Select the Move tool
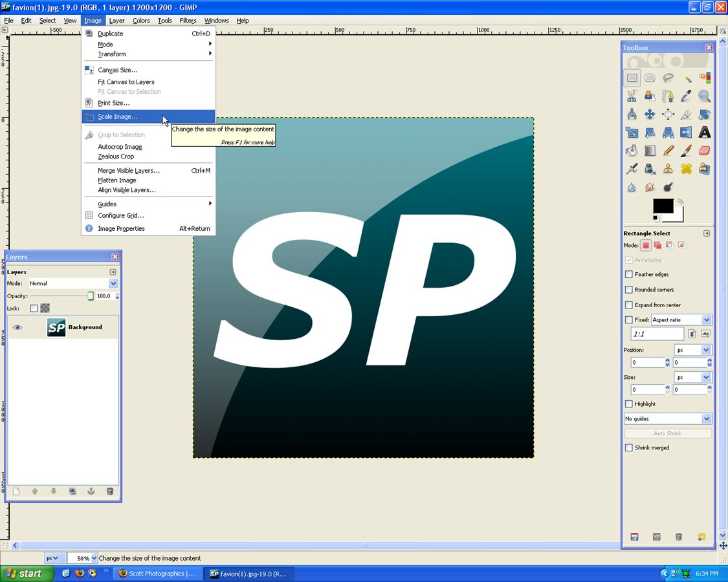The width and height of the screenshot is (728, 582). pos(650,114)
